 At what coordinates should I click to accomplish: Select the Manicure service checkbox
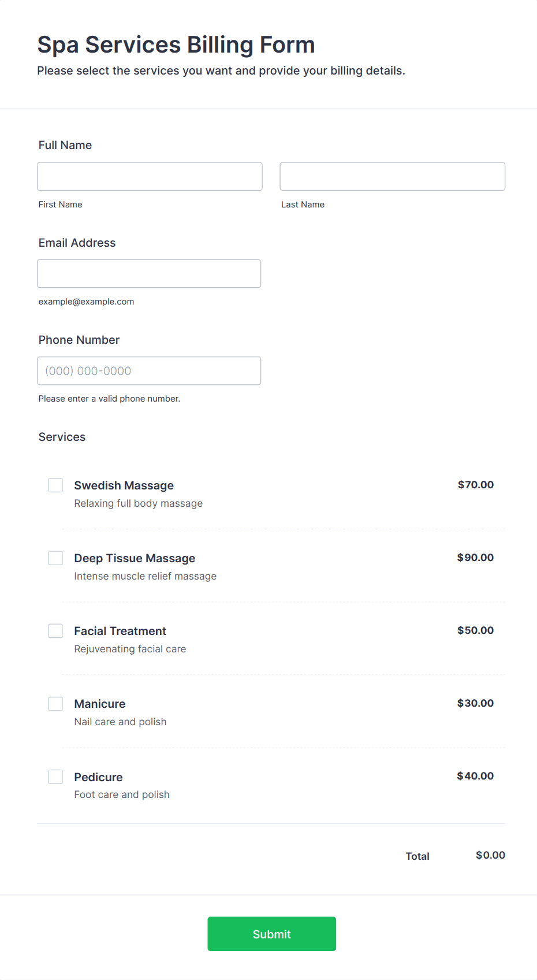click(x=55, y=704)
